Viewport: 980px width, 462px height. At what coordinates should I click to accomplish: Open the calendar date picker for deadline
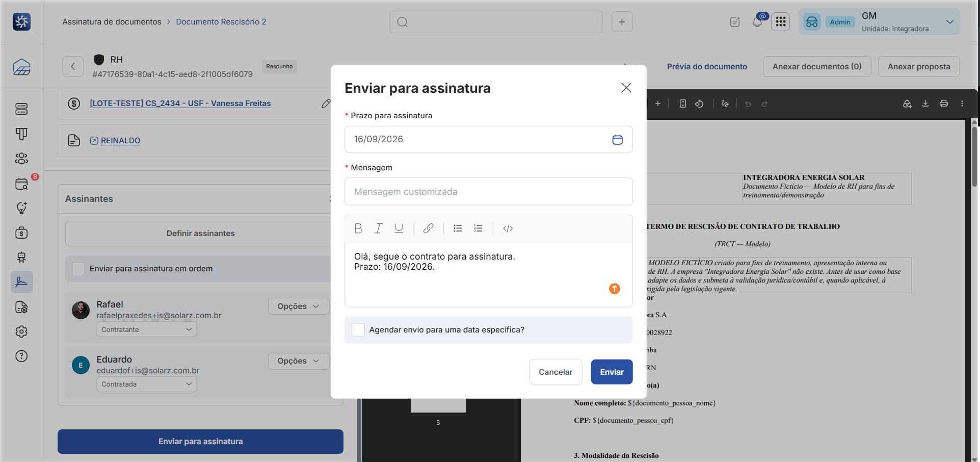click(617, 139)
